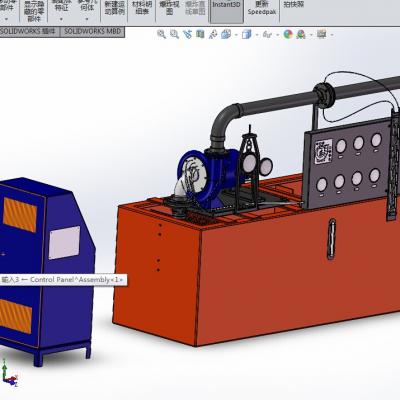Click the Display Style box icon
The height and width of the screenshot is (400, 400).
pos(246,34)
